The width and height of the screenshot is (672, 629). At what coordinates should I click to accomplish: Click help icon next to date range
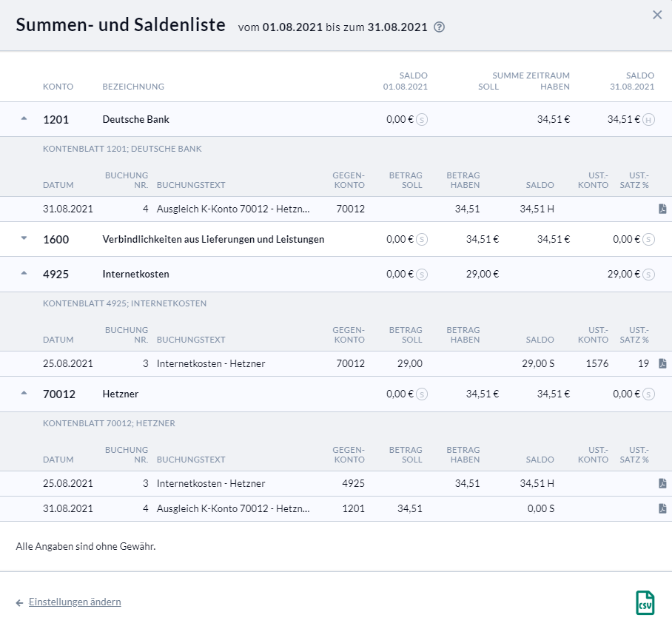(x=440, y=27)
